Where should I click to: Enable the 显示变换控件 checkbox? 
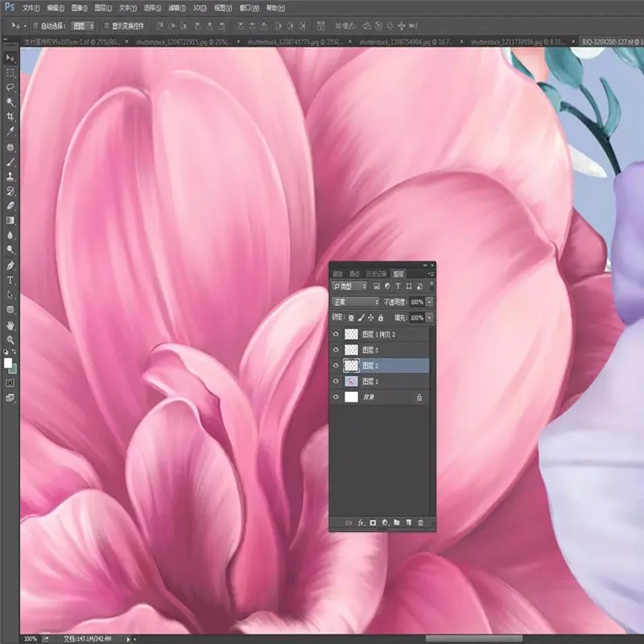[106, 26]
